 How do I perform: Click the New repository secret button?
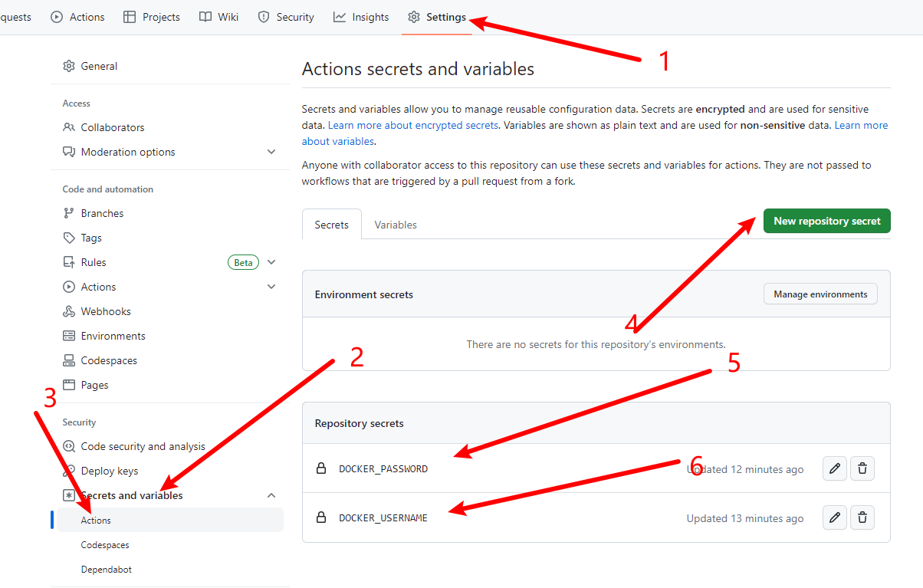tap(826, 221)
